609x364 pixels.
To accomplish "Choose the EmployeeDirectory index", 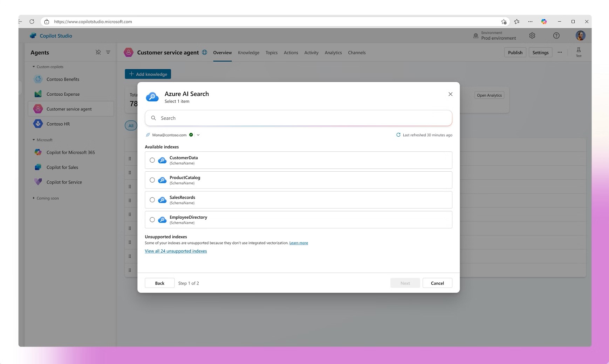I will [152, 220].
